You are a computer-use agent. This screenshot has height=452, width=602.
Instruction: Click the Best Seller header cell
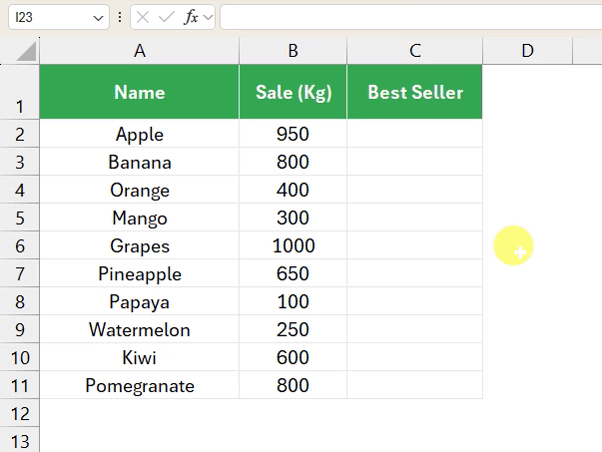point(415,92)
